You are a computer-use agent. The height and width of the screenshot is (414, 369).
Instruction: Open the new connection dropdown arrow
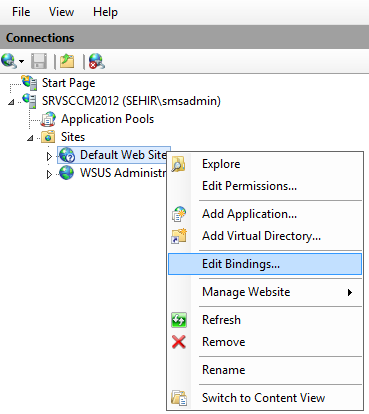pyautogui.click(x=21, y=62)
